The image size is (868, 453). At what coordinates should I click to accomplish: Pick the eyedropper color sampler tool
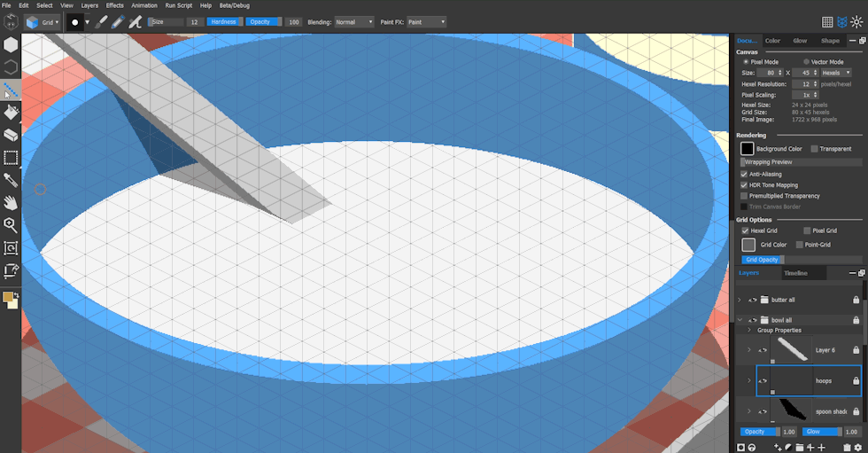[x=11, y=180]
